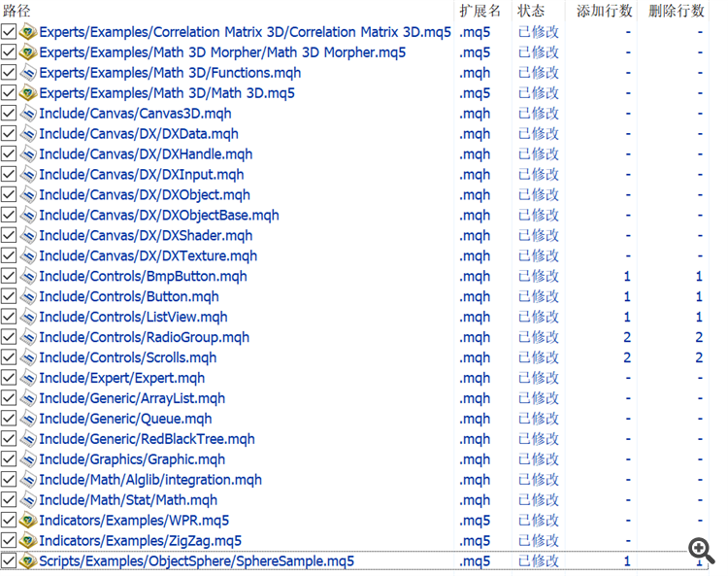Click the Functions.mqh file icon
Viewport: 728px width, 576px height.
click(28, 73)
